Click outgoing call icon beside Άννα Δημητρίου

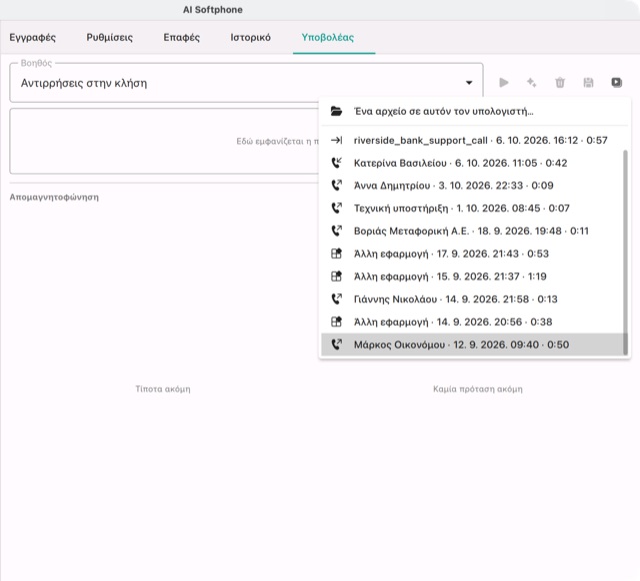336,185
